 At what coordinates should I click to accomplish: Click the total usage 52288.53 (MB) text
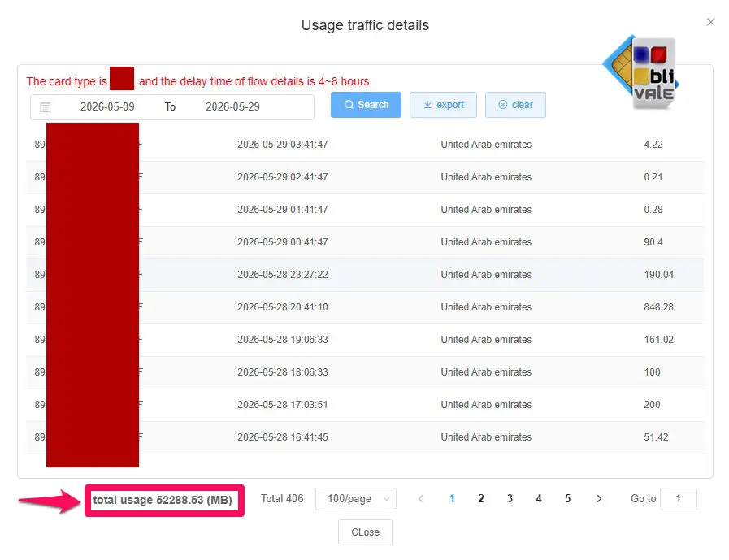(163, 501)
